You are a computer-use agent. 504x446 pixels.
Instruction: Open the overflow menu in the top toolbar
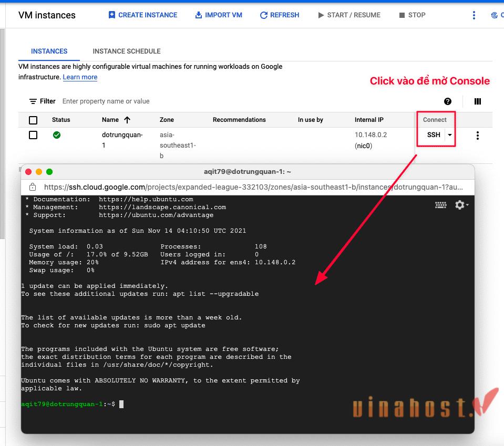474,15
